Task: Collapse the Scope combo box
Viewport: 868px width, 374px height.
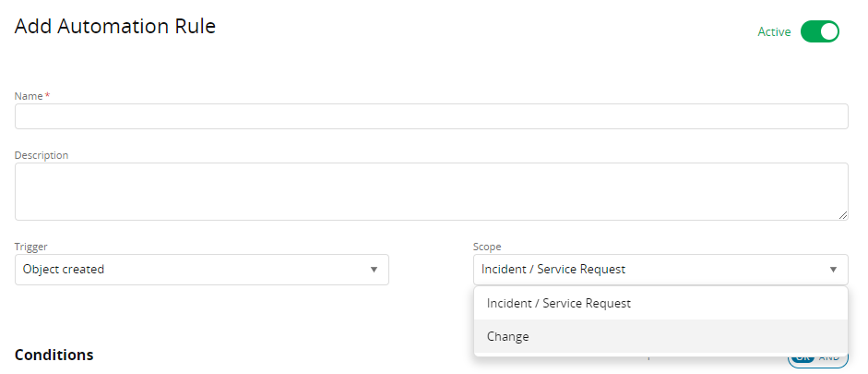Action: 646,270
